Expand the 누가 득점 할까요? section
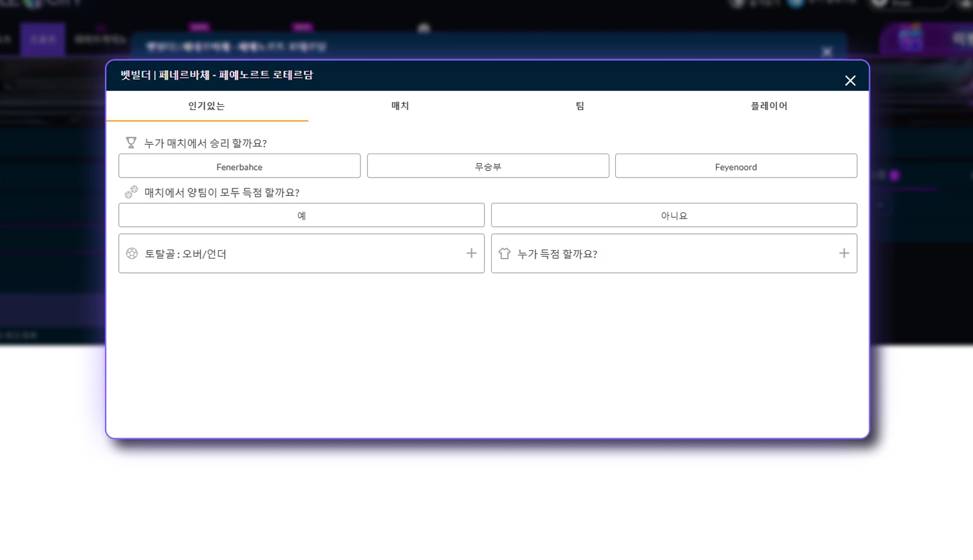 (x=674, y=253)
